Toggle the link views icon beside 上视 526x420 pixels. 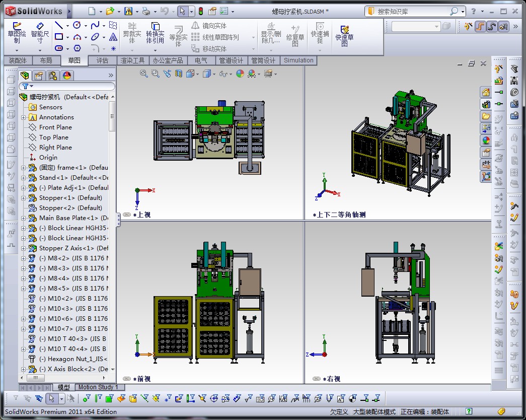[127, 215]
